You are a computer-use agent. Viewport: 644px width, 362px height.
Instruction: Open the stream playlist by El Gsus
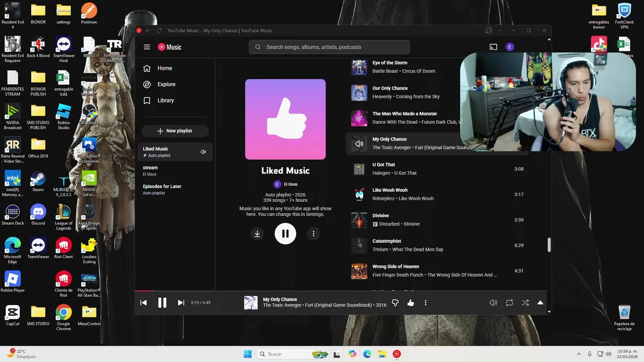tap(175, 170)
